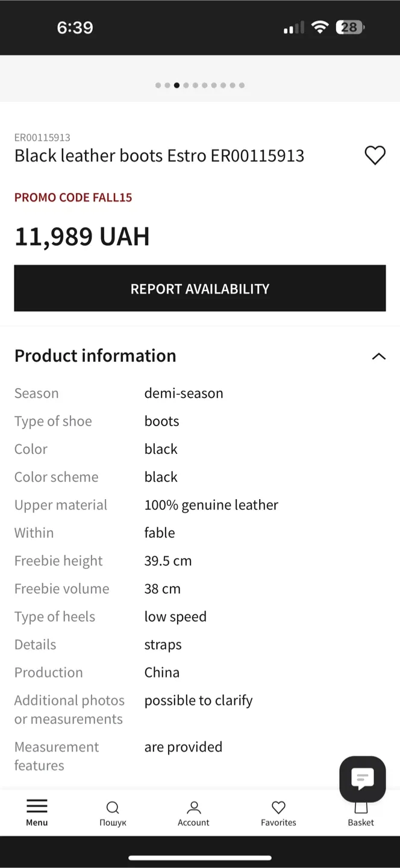Tap the battery indicator showing 28
400x868 pixels.
[349, 27]
